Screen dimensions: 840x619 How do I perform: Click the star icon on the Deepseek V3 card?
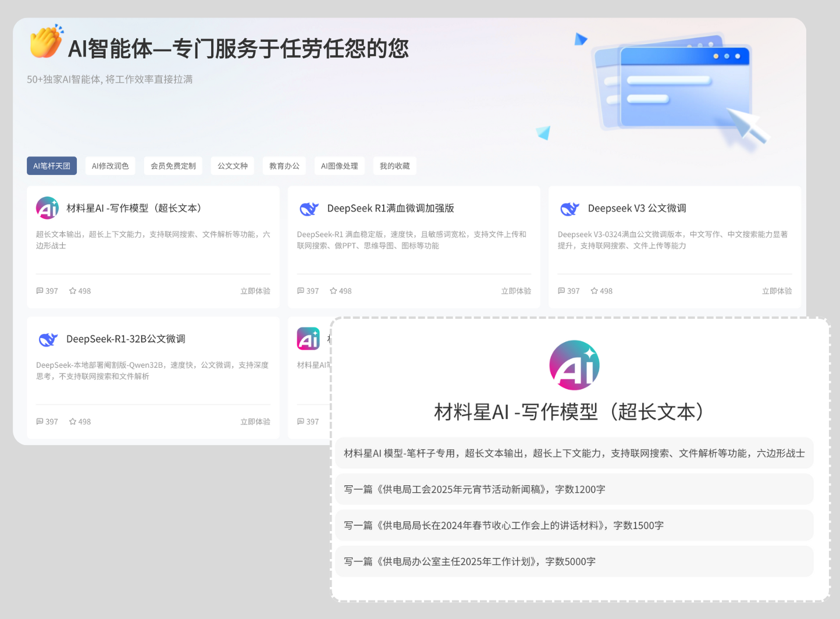594,291
